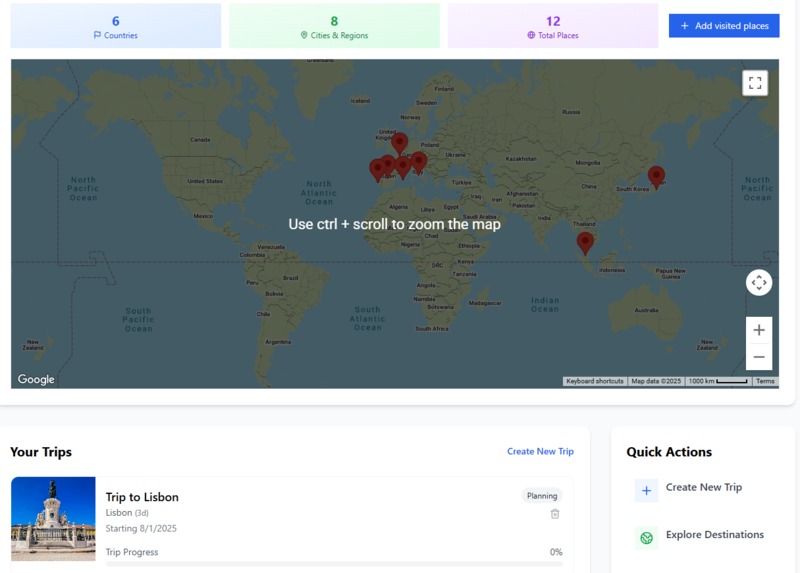Click the Quick Actions heading
Viewport: 800px width, 573px height.
click(x=669, y=452)
